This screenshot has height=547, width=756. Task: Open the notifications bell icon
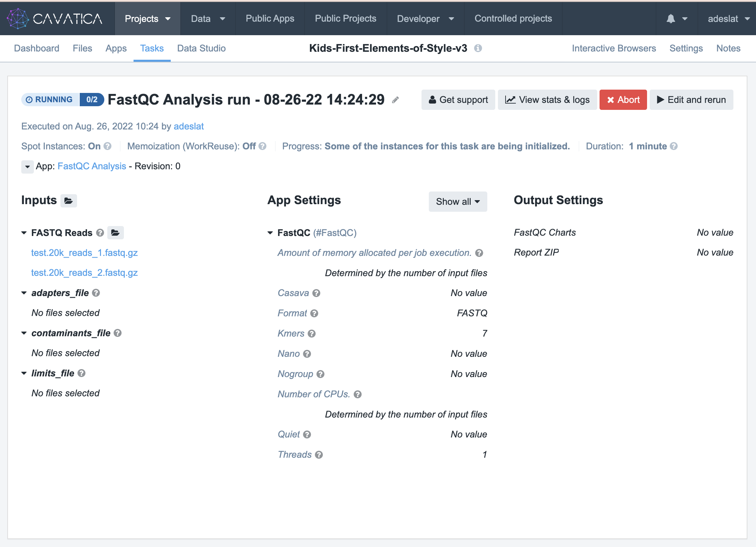671,19
